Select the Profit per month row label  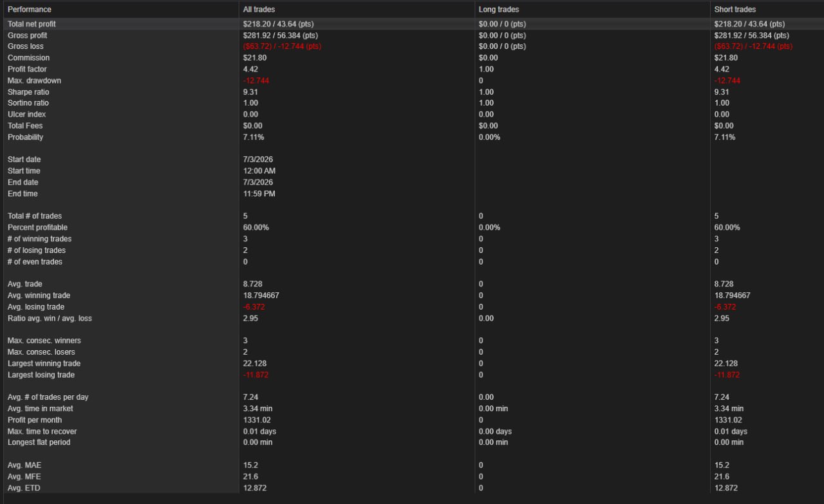pyautogui.click(x=35, y=420)
